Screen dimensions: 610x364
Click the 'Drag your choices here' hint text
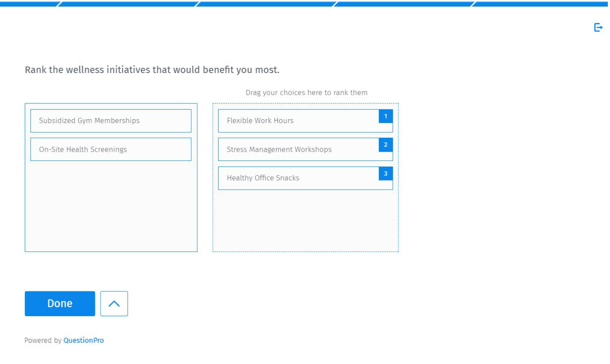click(x=306, y=93)
